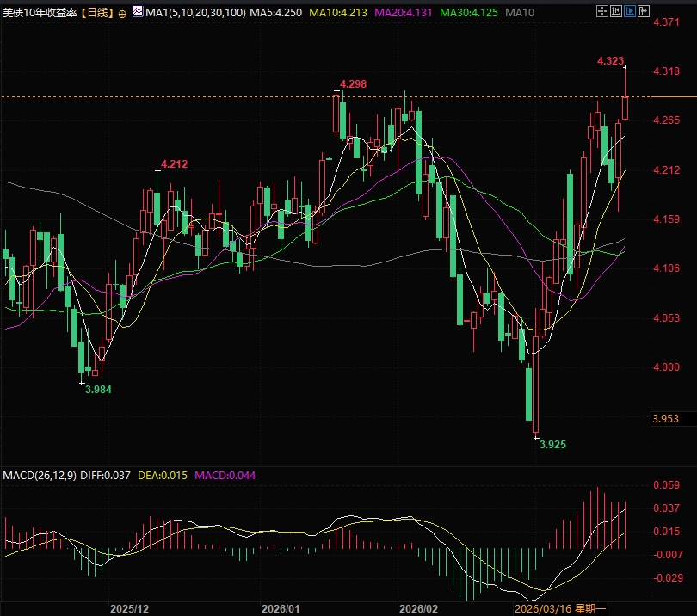Click the 2026/01 label on time axis
This screenshot has width=697, height=616.
[x=281, y=608]
